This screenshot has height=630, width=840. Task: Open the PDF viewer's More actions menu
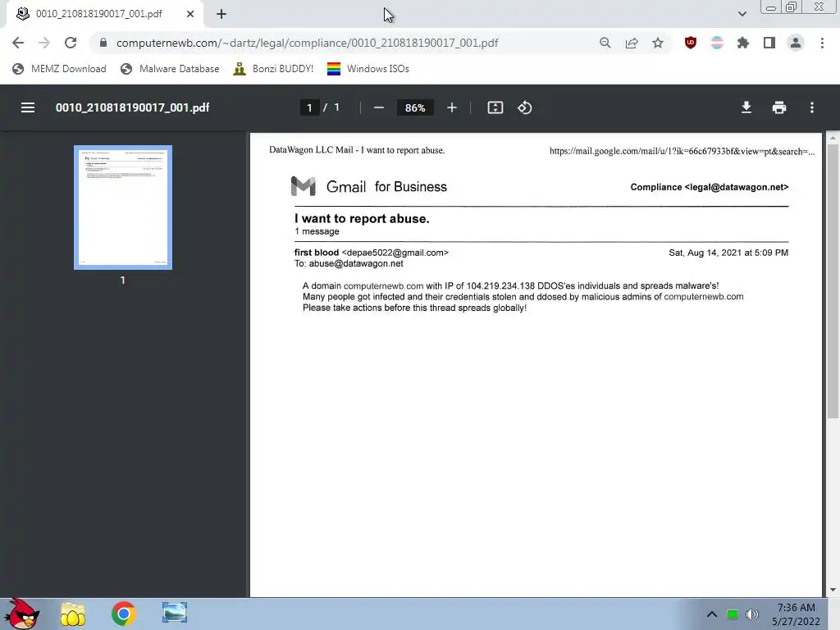coord(812,107)
